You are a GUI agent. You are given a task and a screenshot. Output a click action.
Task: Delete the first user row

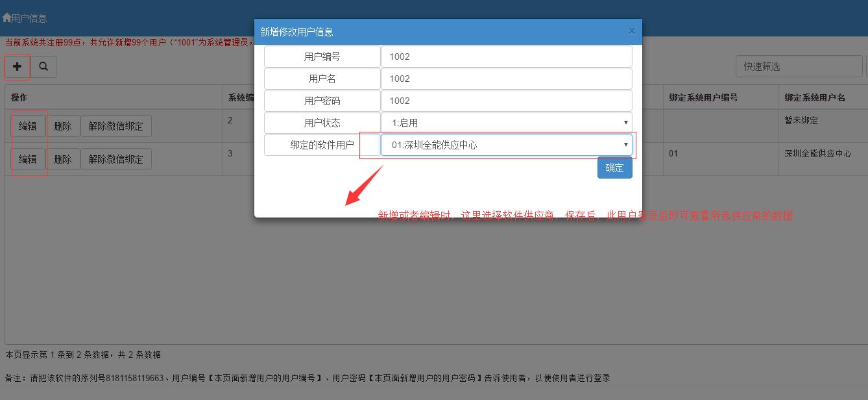[x=63, y=126]
